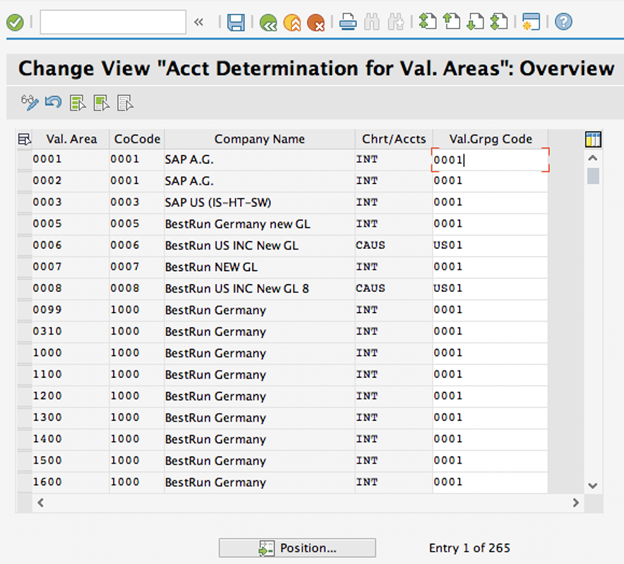The image size is (624, 564).
Task: Click the Undo change icon
Action: (x=53, y=103)
